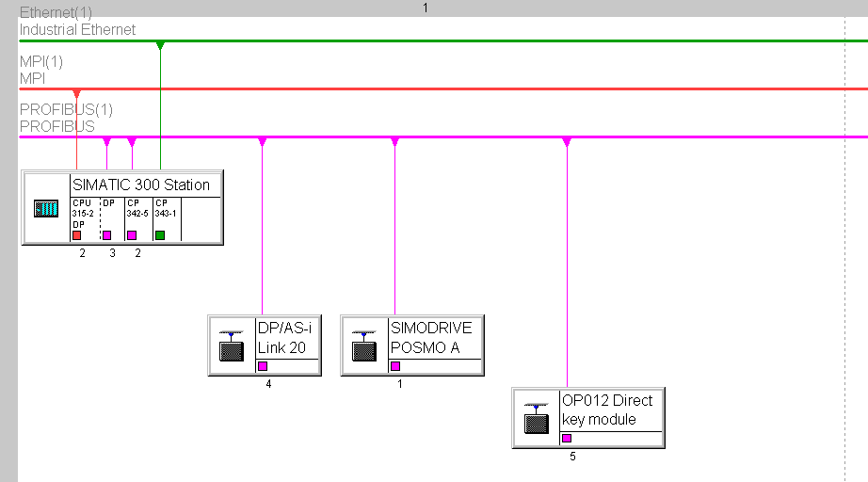Click the MPI(1) network label
Image resolution: width=868 pixels, height=482 pixels.
point(41,61)
